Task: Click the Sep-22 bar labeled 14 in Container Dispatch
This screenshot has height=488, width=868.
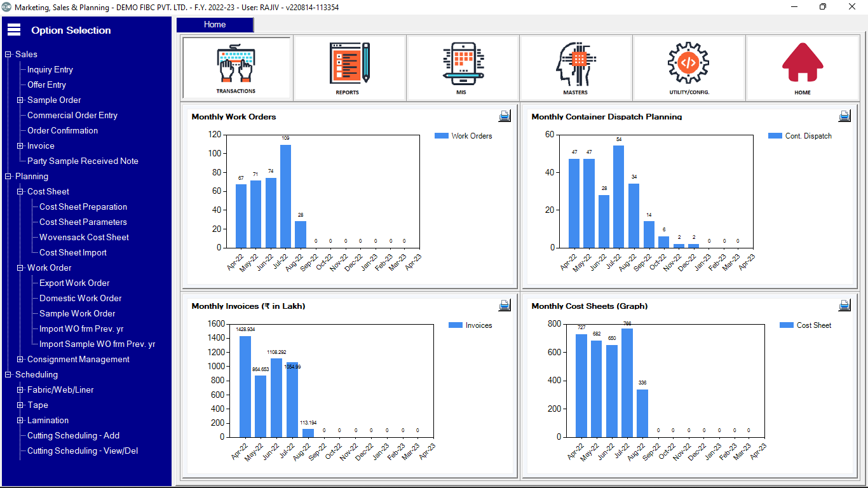Action: [x=649, y=234]
